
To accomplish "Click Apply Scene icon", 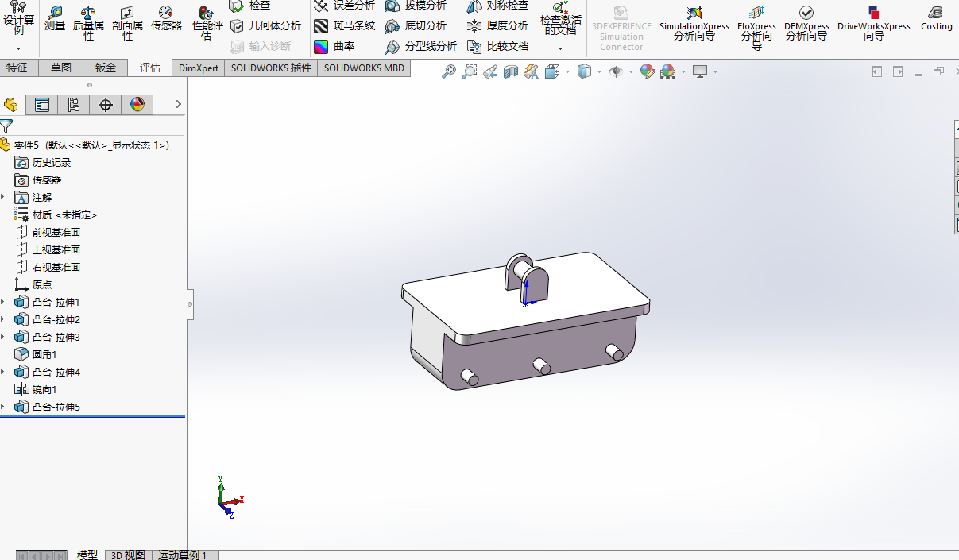I will click(x=667, y=72).
